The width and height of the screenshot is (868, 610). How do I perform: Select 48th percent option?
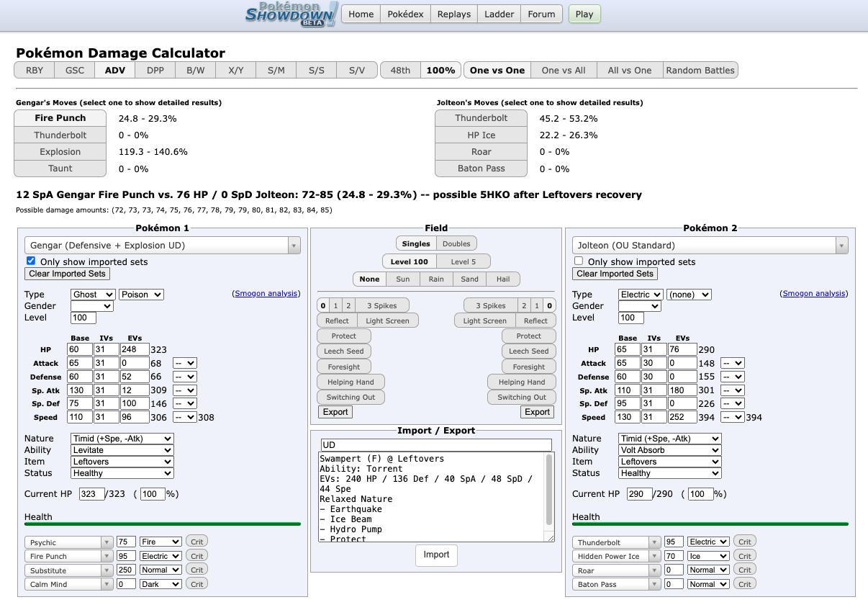[x=400, y=70]
